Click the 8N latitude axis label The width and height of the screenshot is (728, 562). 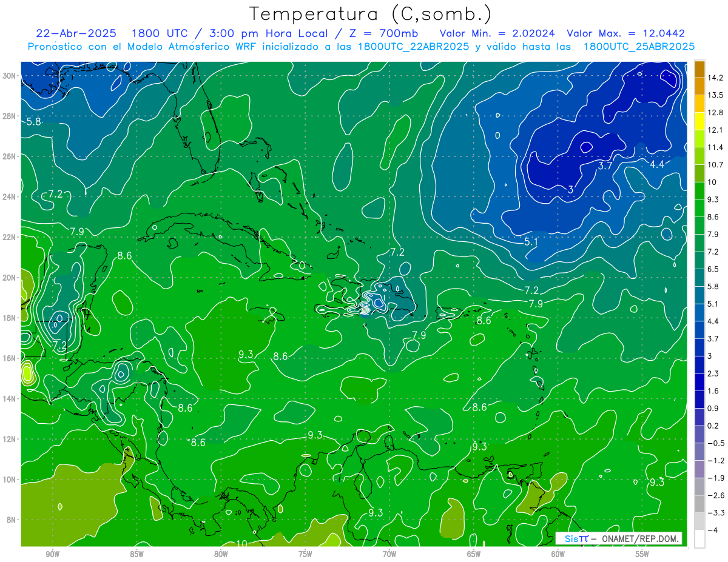point(12,520)
